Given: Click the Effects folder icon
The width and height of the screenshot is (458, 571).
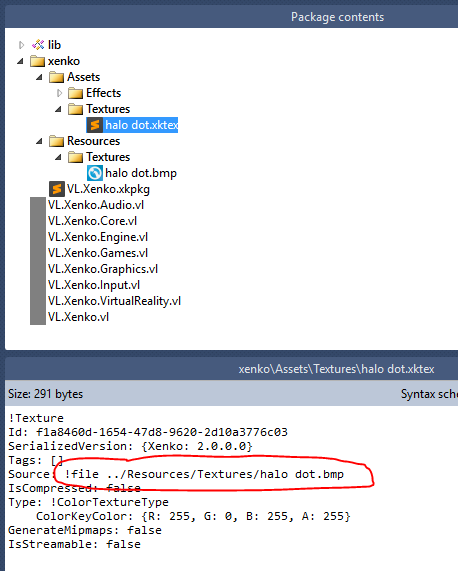Looking at the screenshot, I should pyautogui.click(x=75, y=93).
